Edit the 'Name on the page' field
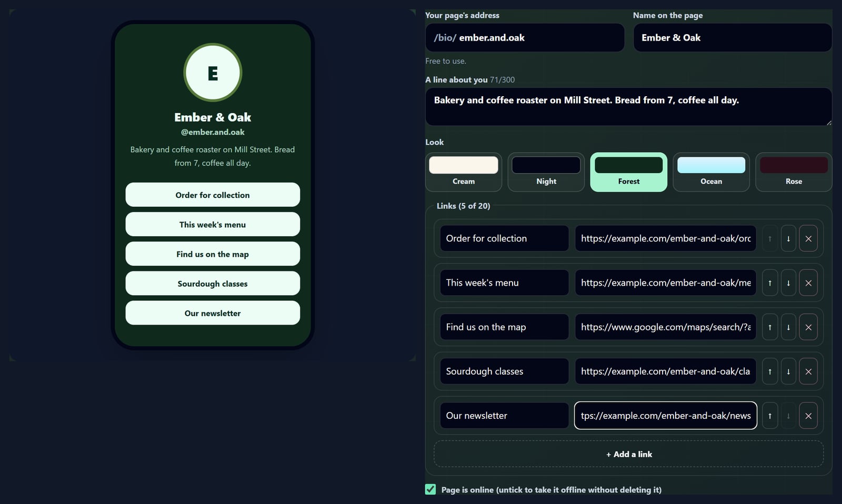This screenshot has width=842, height=504. pos(733,37)
